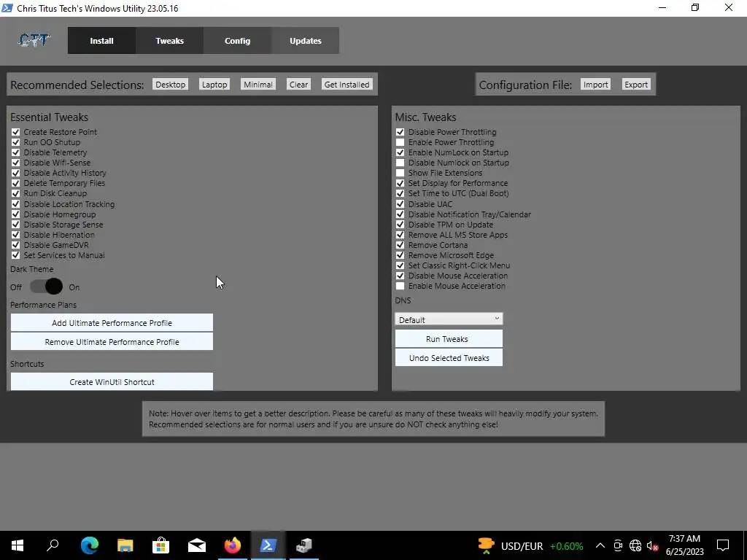Image resolution: width=747 pixels, height=560 pixels.
Task: Click the muted volume tray icon
Action: point(653,545)
